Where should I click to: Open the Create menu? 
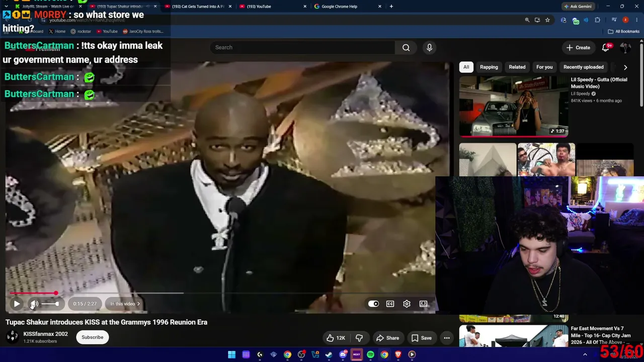[x=578, y=47]
